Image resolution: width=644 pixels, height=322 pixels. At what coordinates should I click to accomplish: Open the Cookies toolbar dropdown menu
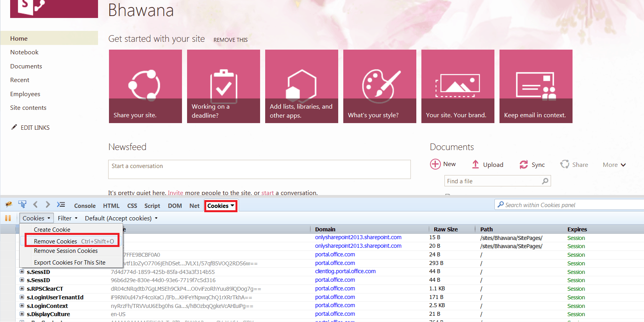click(36, 218)
